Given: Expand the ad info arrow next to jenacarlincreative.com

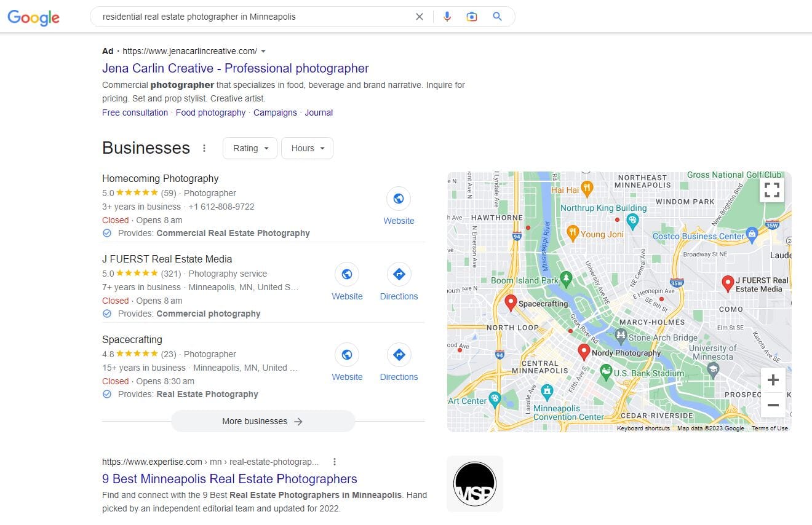Looking at the screenshot, I should pyautogui.click(x=263, y=51).
